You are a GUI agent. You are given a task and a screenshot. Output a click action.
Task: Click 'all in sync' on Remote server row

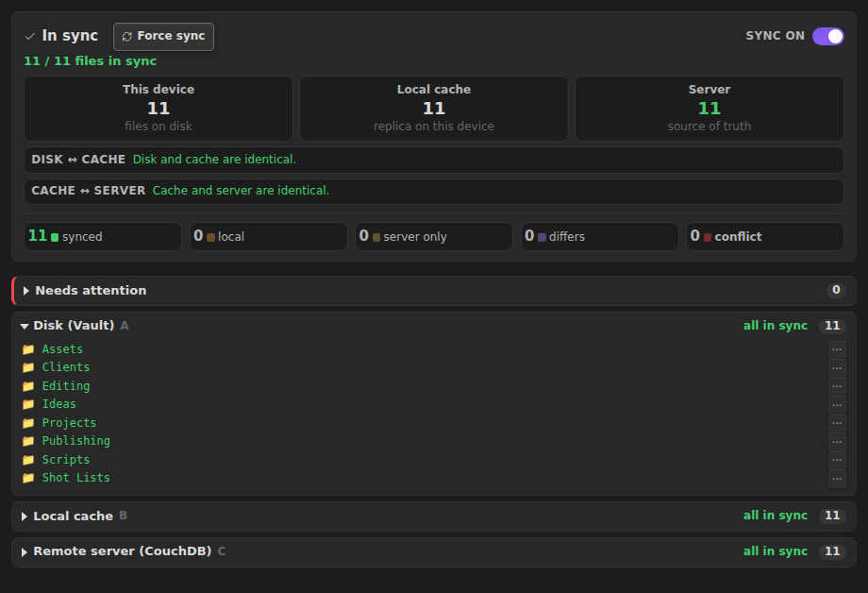point(775,551)
